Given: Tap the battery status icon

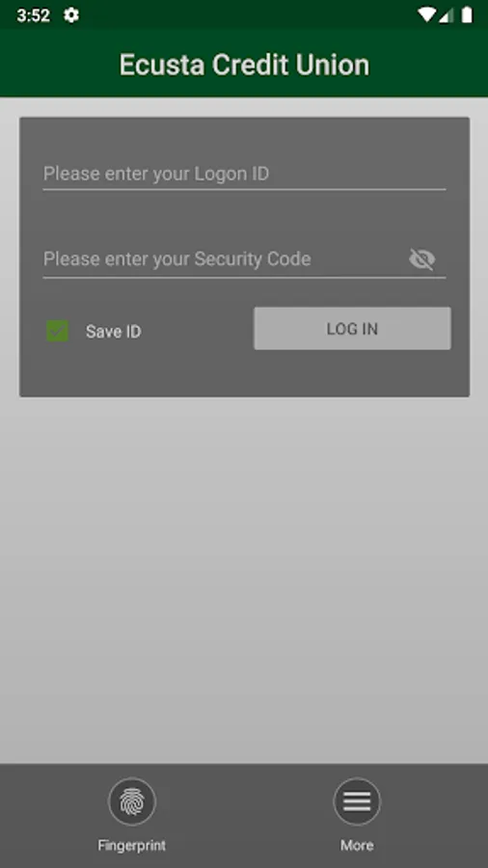Looking at the screenshot, I should point(467,14).
